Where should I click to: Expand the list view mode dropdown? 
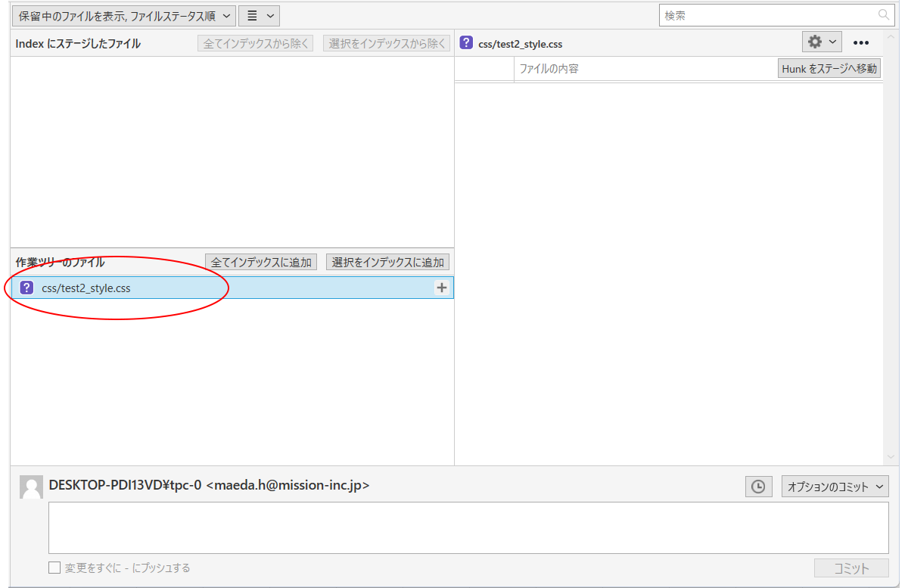coord(259,15)
